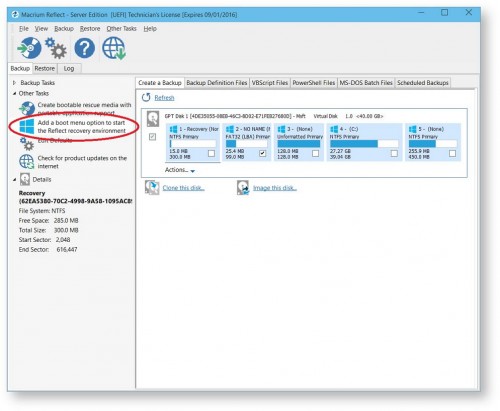500x411 pixels.
Task: Click the backup disc toolbar icon
Action: point(29,48)
